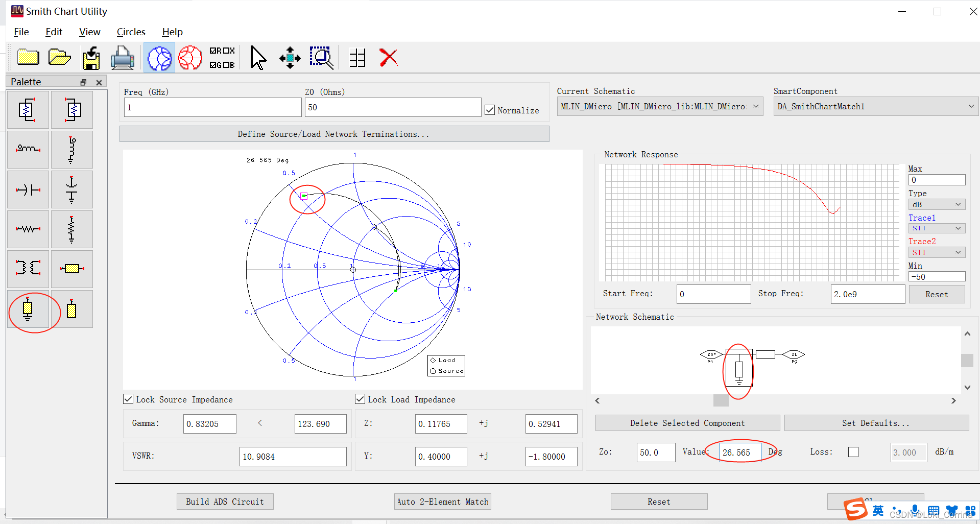Click the Network Schematic vertical scrollbar thumb
Viewport: 980px width, 524px height.
click(x=967, y=361)
